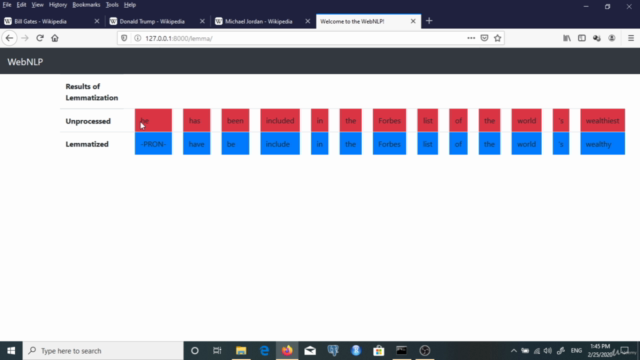640x360 pixels.
Task: Launch Microsoft Edge from taskbar
Action: tap(264, 351)
